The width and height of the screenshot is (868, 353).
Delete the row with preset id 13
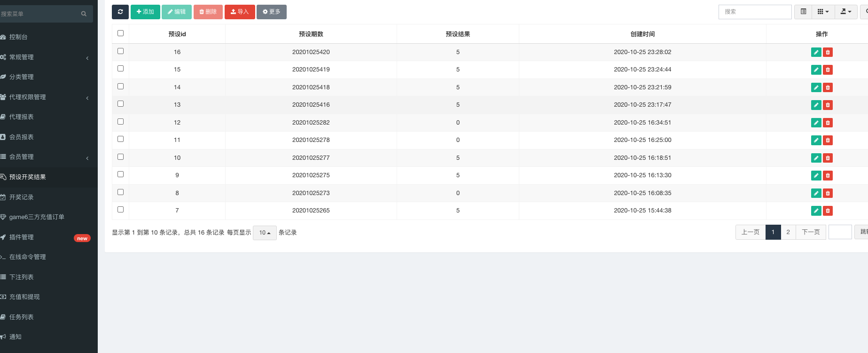click(x=828, y=105)
